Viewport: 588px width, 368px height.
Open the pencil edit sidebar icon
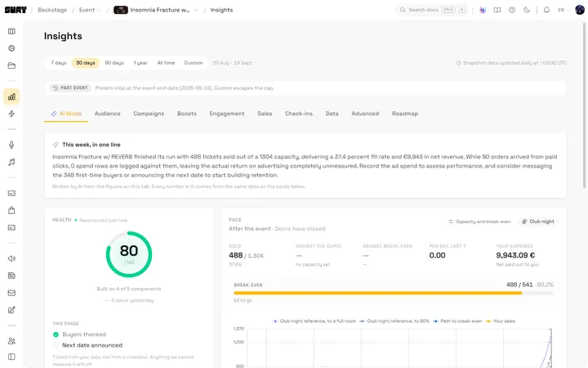pyautogui.click(x=11, y=310)
